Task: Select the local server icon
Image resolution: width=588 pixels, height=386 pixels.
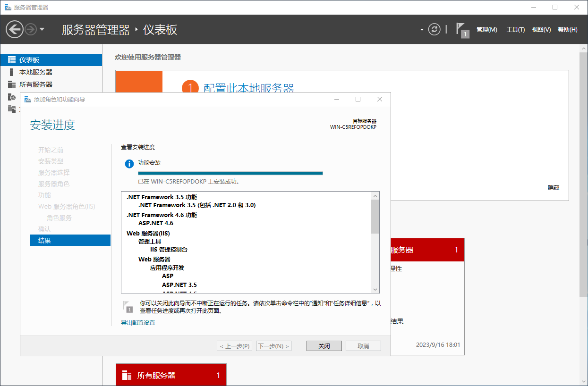Action: coord(12,72)
